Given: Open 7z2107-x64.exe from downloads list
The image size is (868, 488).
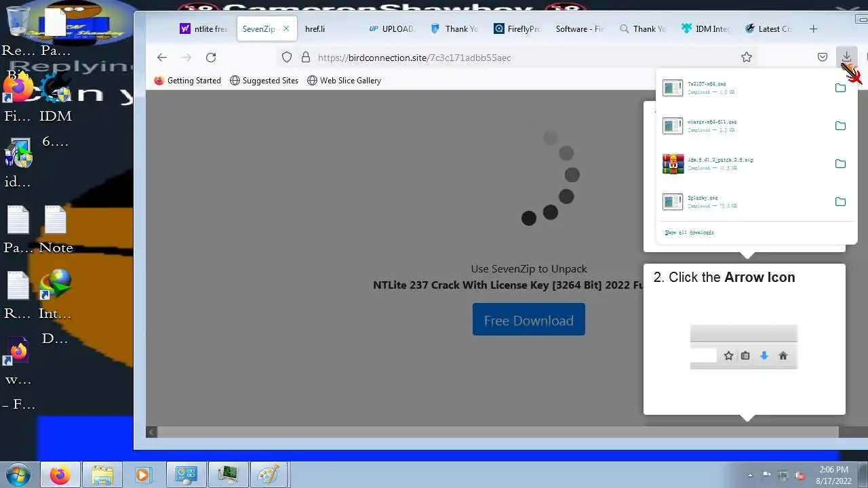Looking at the screenshot, I should [743, 88].
